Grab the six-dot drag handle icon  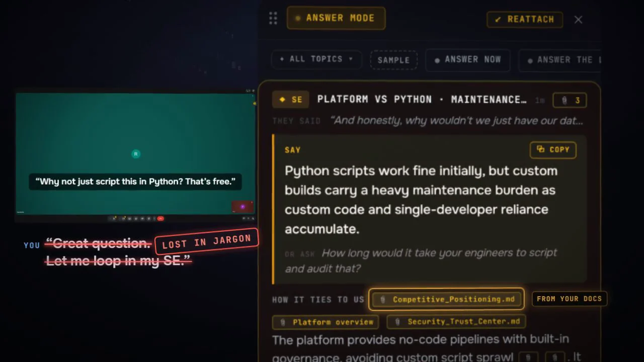tap(273, 19)
